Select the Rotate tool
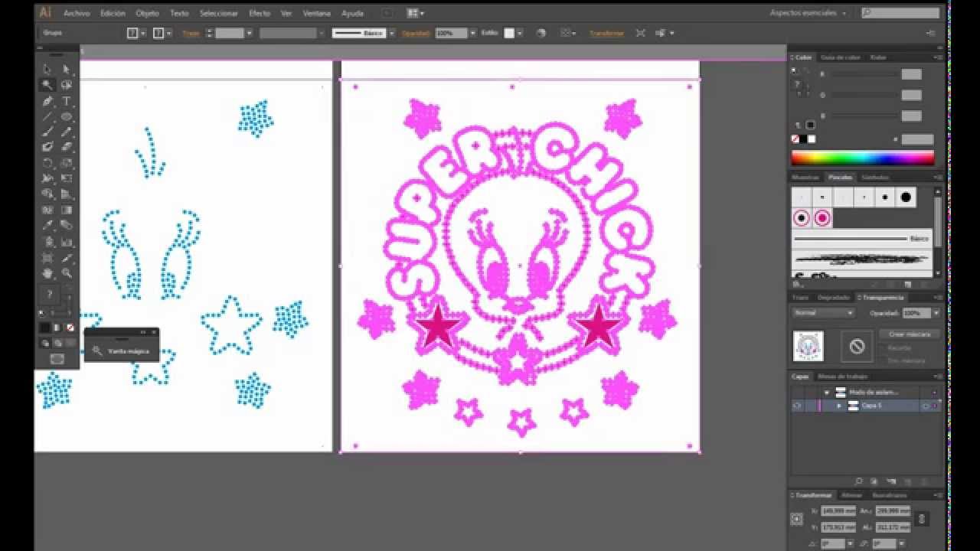980x551 pixels. 47,163
